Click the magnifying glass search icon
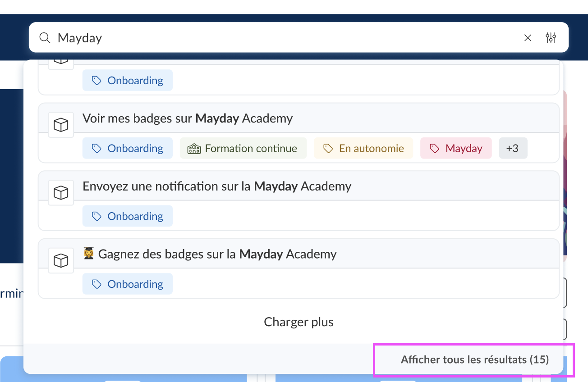This screenshot has height=382, width=588. tap(45, 38)
